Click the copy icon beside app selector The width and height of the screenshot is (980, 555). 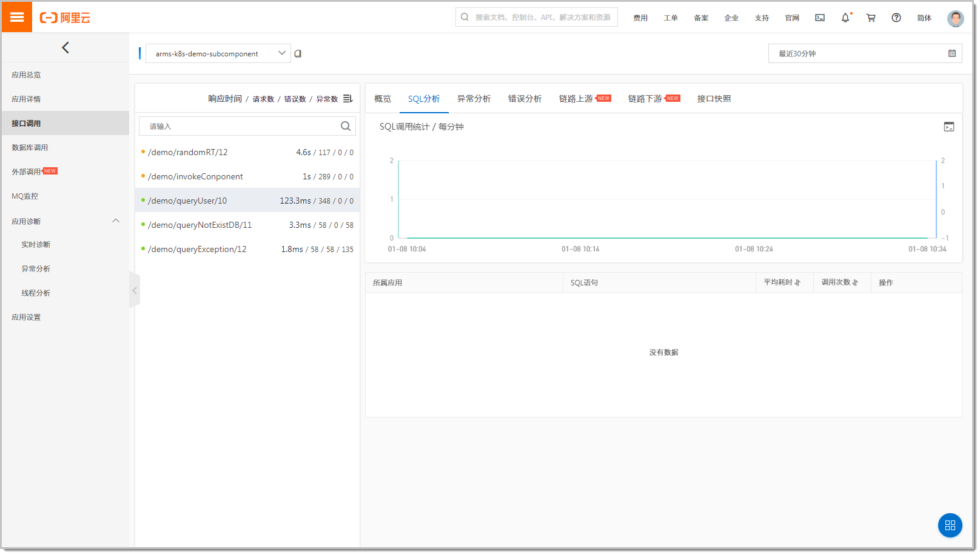tap(298, 53)
